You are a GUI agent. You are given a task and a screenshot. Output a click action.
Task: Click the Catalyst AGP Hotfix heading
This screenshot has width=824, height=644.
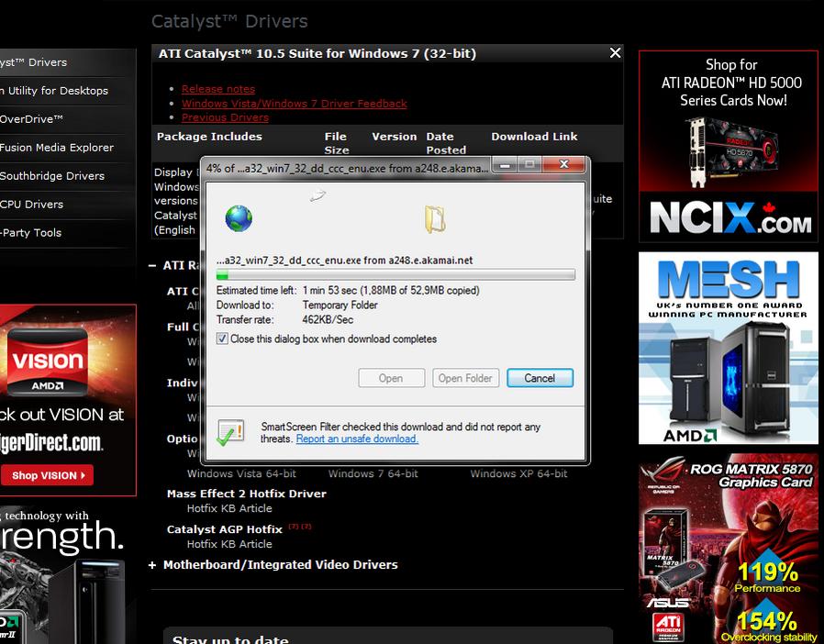click(x=225, y=529)
